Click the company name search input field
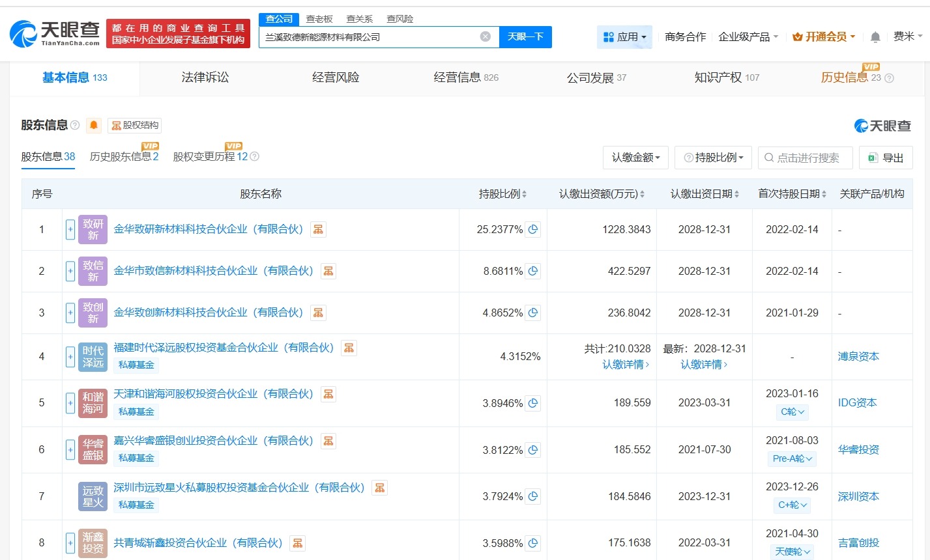This screenshot has height=560, width=930. click(365, 37)
